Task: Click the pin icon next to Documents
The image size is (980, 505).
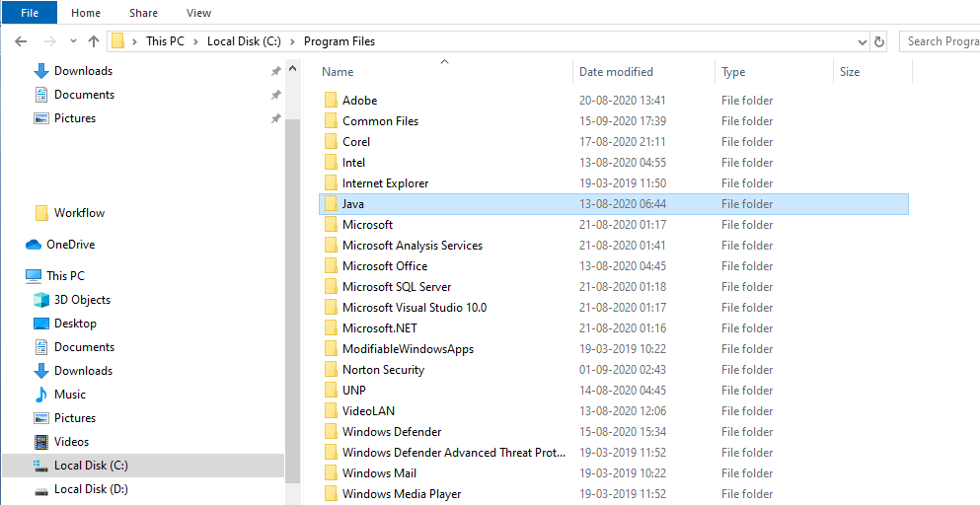Action: point(275,95)
